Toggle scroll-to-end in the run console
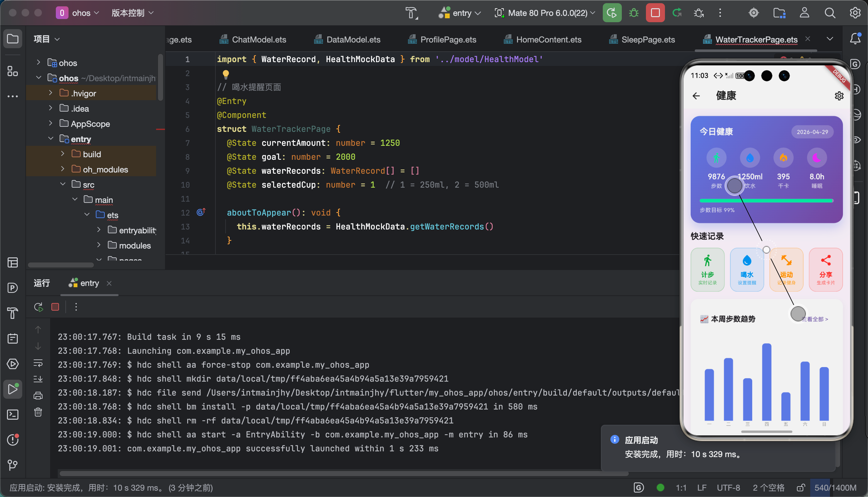 pyautogui.click(x=38, y=379)
